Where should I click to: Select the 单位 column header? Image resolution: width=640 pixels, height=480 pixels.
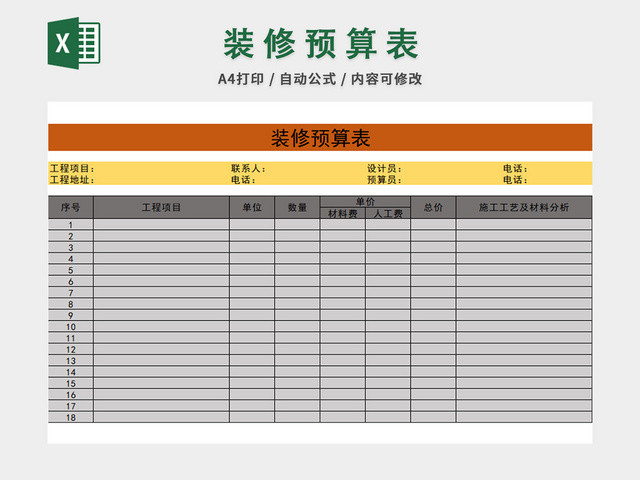click(x=252, y=207)
